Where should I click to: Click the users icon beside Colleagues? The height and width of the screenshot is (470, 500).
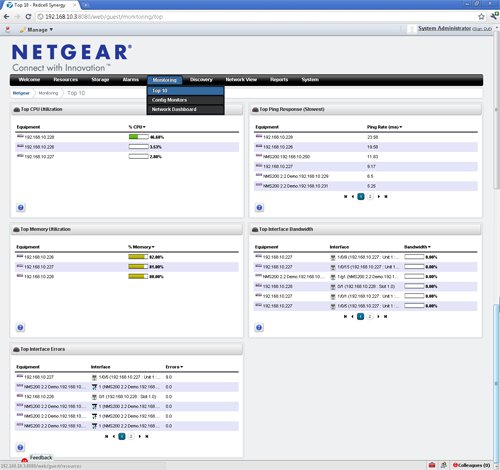(x=444, y=465)
